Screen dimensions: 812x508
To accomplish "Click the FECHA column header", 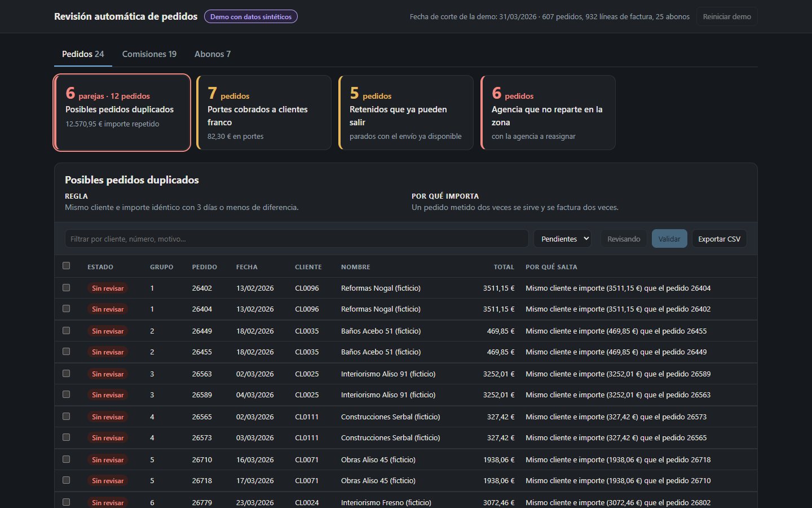I will coord(247,267).
